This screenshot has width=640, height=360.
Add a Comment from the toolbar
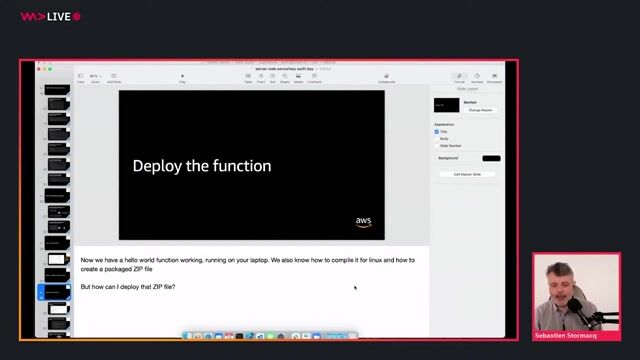point(314,78)
